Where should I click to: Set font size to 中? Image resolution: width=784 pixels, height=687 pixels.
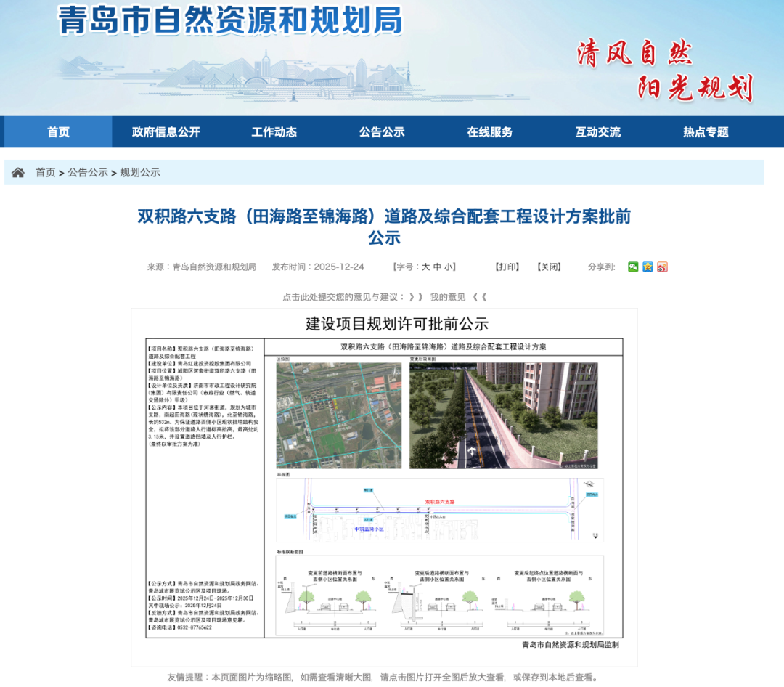tap(438, 267)
